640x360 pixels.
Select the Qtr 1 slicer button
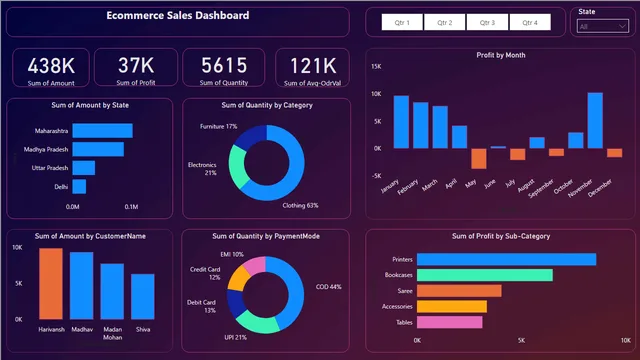tap(402, 22)
